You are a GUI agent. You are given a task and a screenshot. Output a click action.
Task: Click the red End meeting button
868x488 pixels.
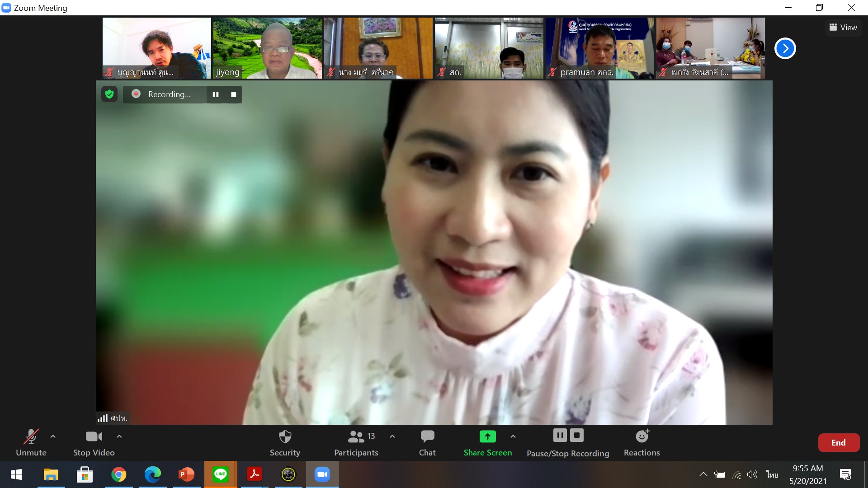click(x=839, y=443)
